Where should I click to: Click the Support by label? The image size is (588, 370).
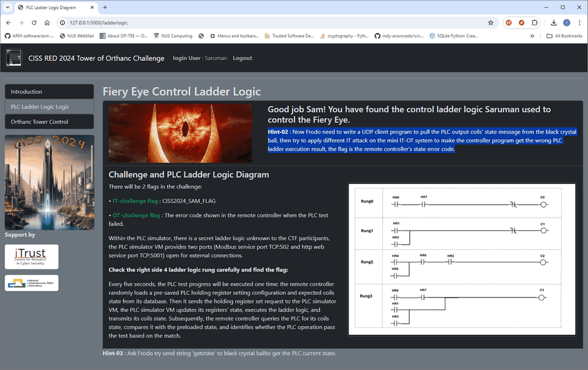[x=20, y=235]
